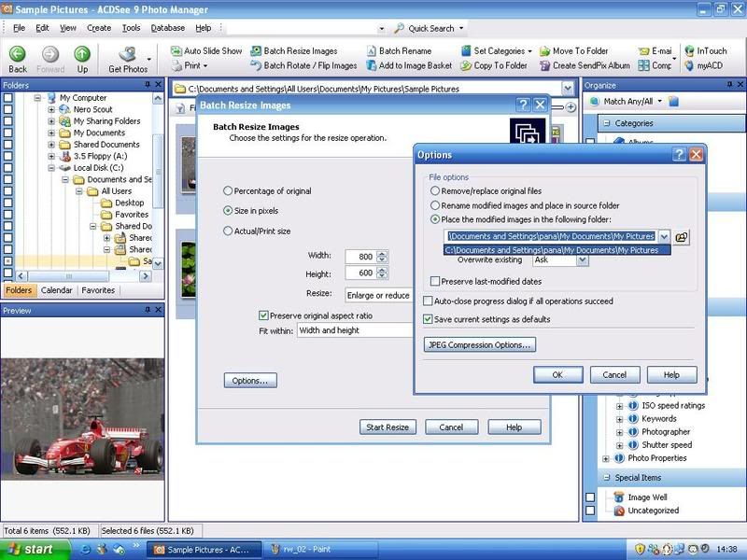Click the Back navigation arrow icon
This screenshot has height=560, width=747.
[x=18, y=53]
